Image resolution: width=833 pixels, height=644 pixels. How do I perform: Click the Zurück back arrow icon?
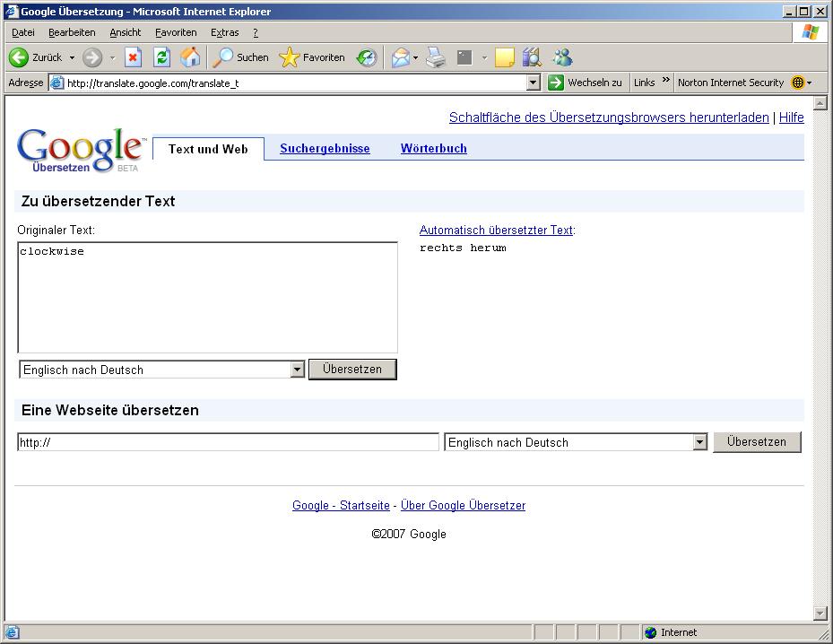pyautogui.click(x=19, y=57)
